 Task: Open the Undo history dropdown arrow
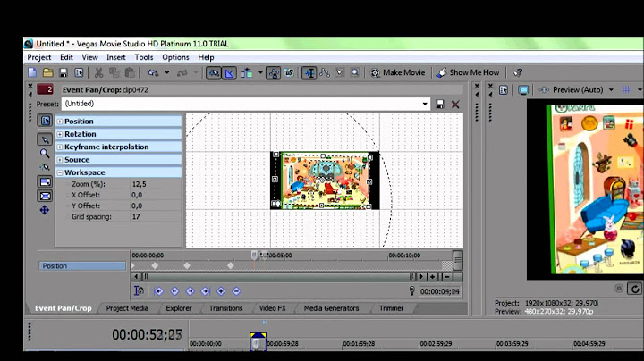pos(167,72)
